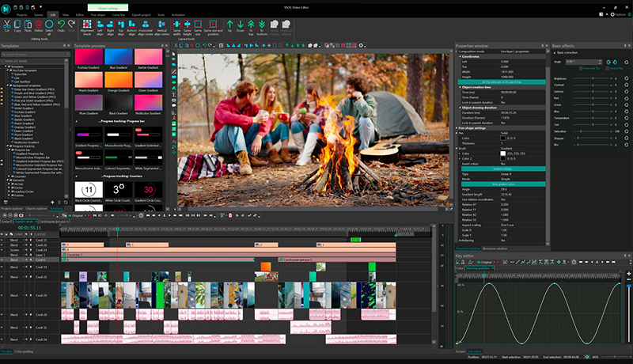Toggle visibility of the first timeline layer

[3, 239]
